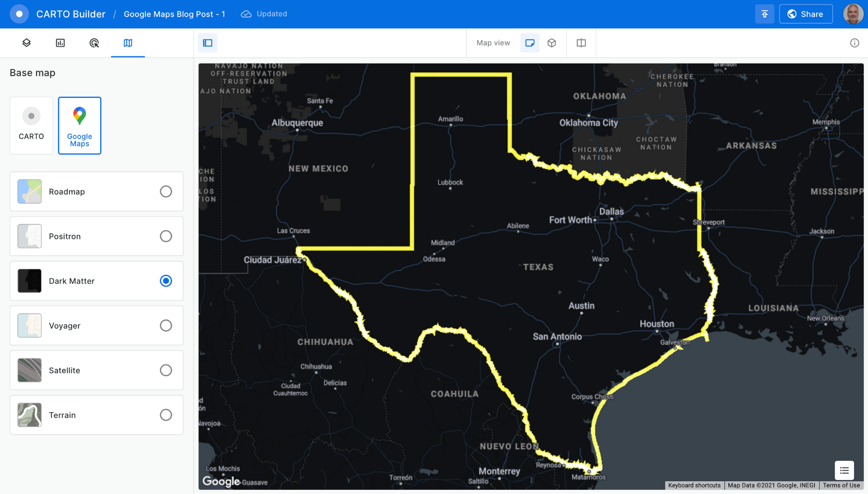
Task: Click the Albuquerque label on the map
Action: coord(297,123)
